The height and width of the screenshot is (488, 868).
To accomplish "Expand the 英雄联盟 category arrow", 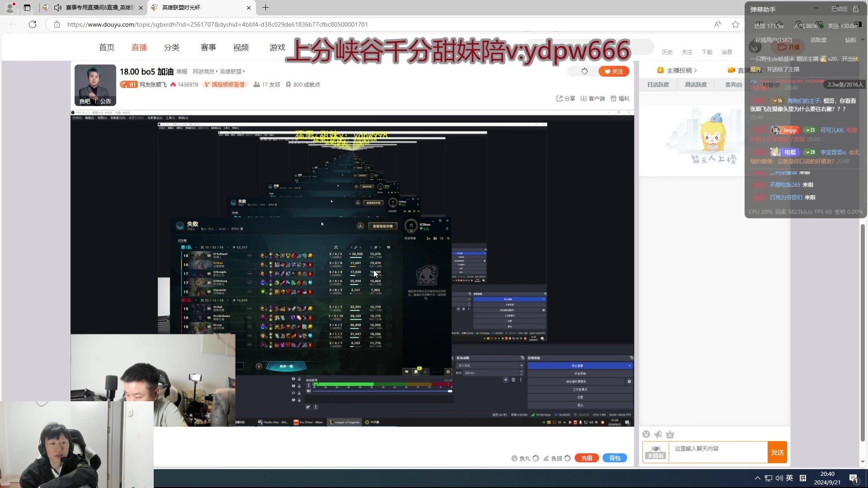I will 244,71.
